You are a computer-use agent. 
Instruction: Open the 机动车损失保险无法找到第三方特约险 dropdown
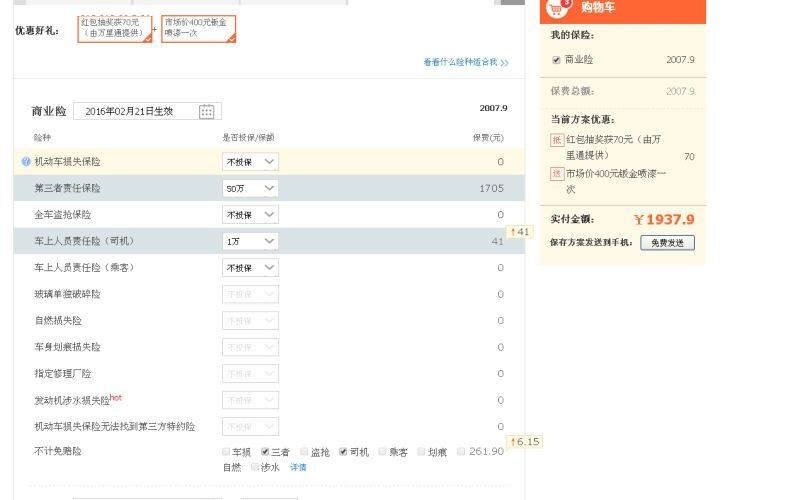point(250,427)
